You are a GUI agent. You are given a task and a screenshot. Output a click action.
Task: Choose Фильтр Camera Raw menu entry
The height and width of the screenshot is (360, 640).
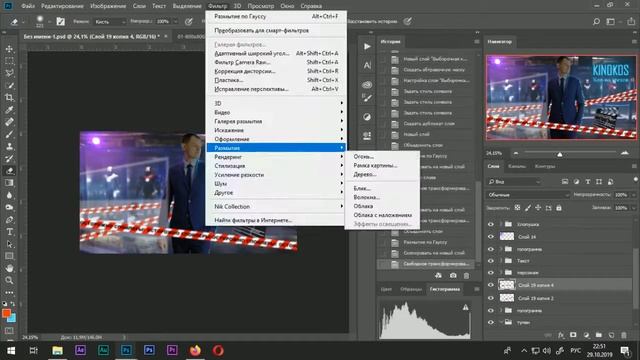[276, 62]
